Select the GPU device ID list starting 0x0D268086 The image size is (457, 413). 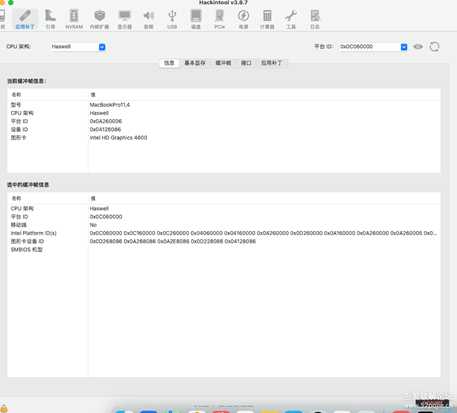click(x=173, y=241)
